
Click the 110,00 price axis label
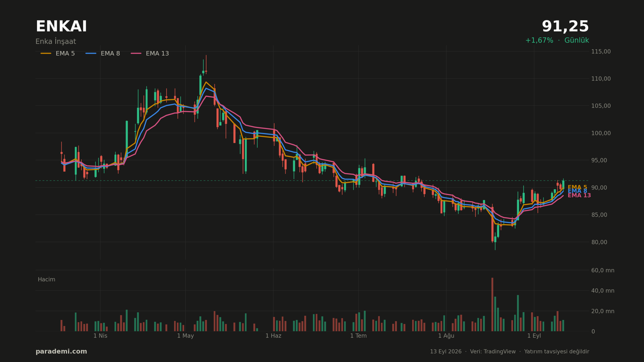click(601, 78)
